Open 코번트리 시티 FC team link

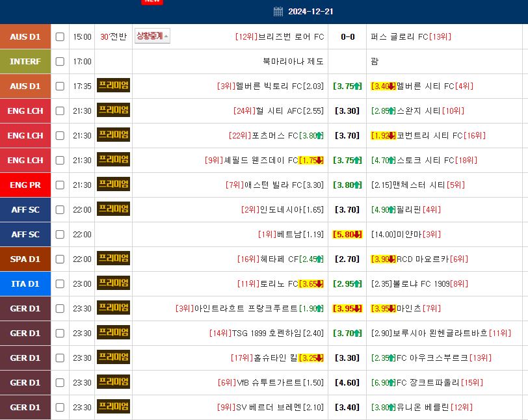point(430,135)
